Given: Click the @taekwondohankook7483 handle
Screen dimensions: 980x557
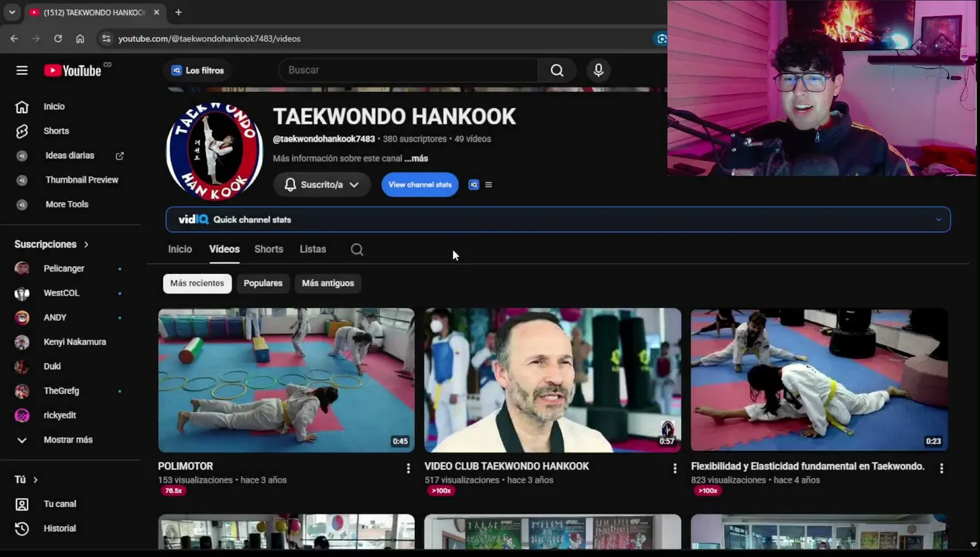Looking at the screenshot, I should click(x=324, y=139).
